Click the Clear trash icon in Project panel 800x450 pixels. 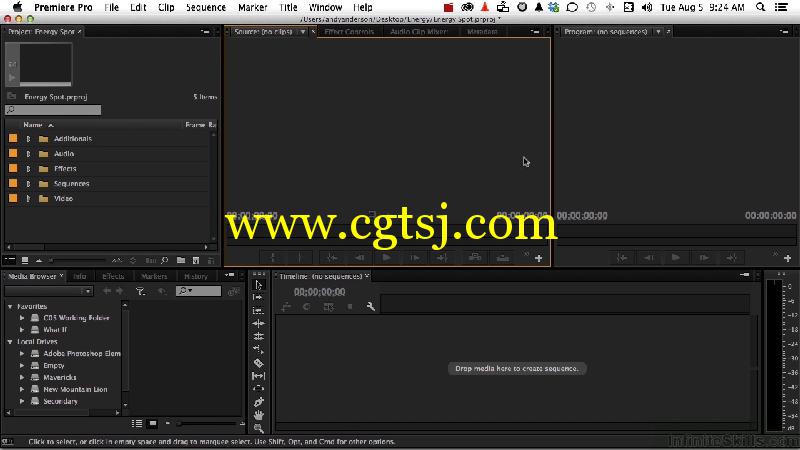211,260
